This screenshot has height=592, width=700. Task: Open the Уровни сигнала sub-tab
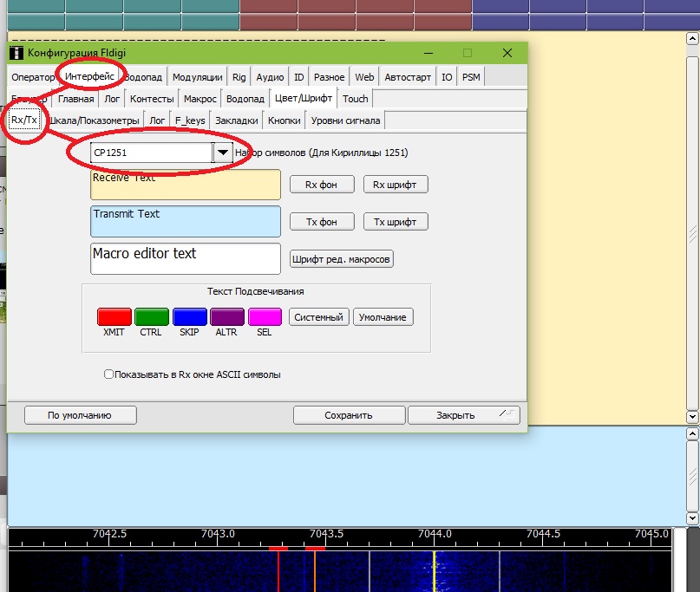[346, 120]
